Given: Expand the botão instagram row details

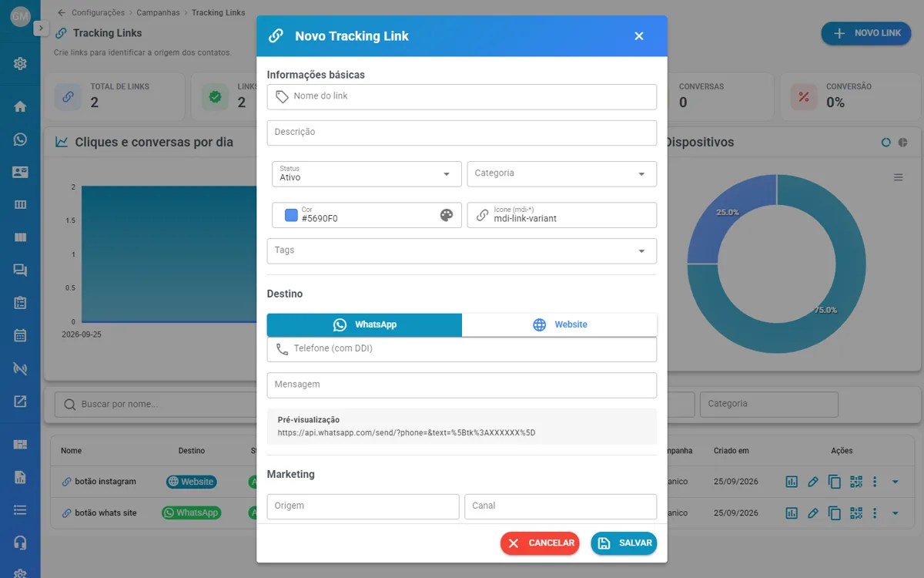Looking at the screenshot, I should coord(895,482).
